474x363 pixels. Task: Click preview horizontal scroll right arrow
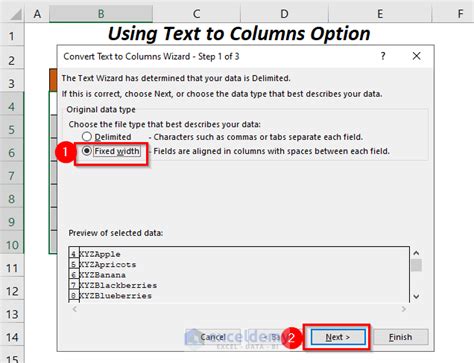tap(404, 309)
